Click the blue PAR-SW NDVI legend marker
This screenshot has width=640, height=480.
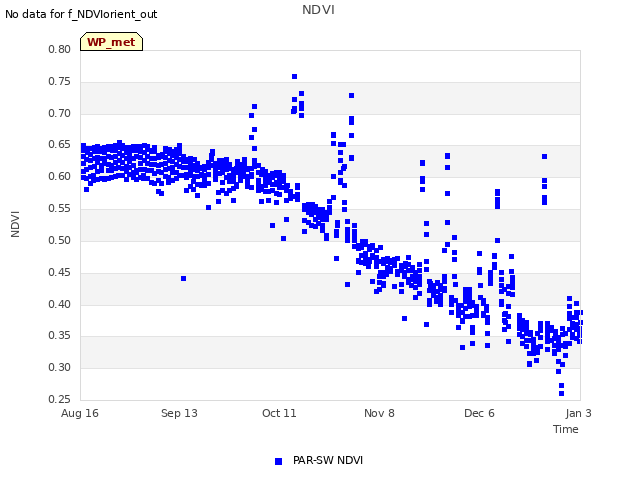pyautogui.click(x=278, y=461)
